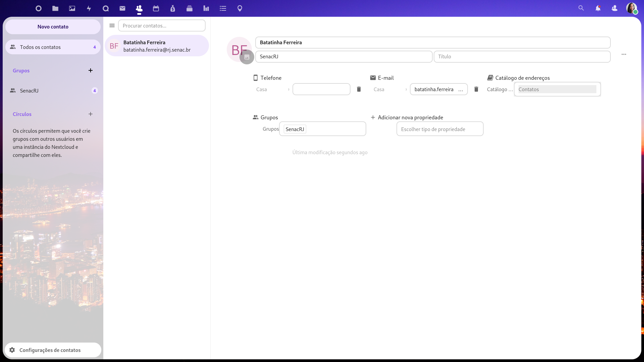Click the Procurar contatos search field
Screen dimensions: 644x362
(x=162, y=25)
